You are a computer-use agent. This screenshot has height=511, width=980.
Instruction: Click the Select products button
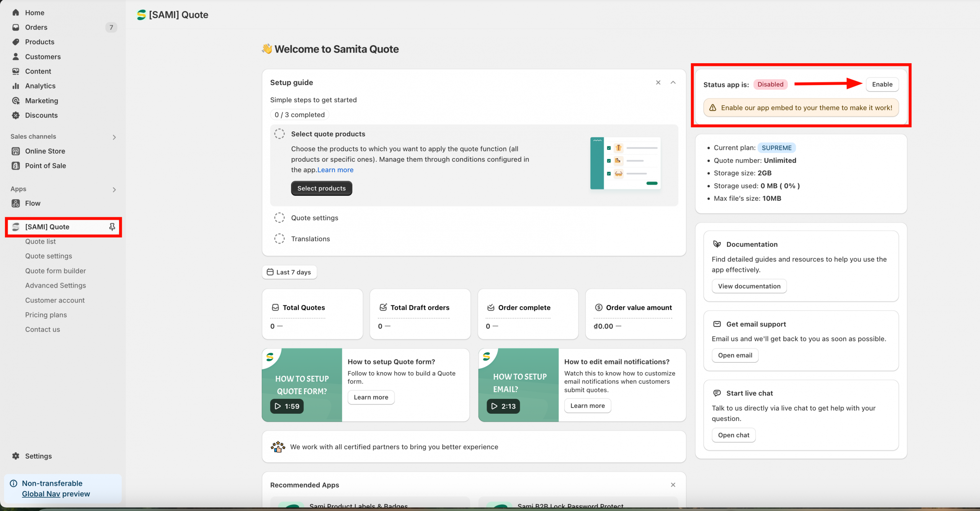coord(322,188)
